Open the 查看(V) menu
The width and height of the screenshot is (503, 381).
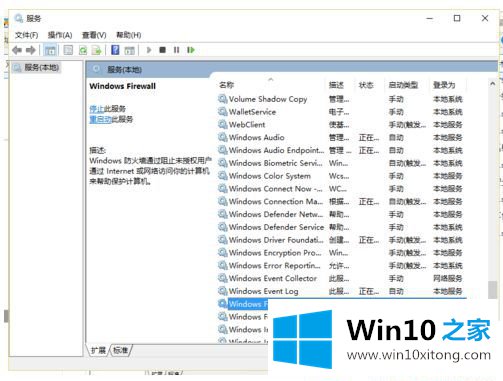pyautogui.click(x=94, y=35)
